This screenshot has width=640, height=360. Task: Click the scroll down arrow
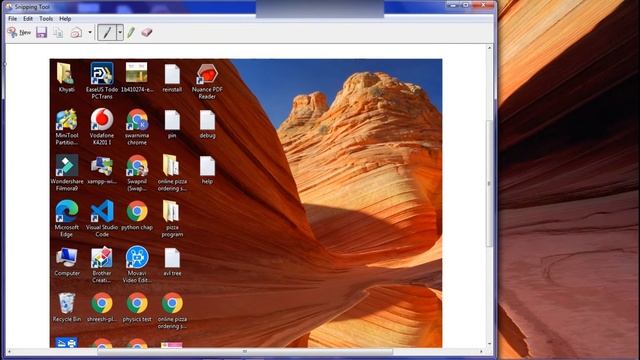[489, 344]
